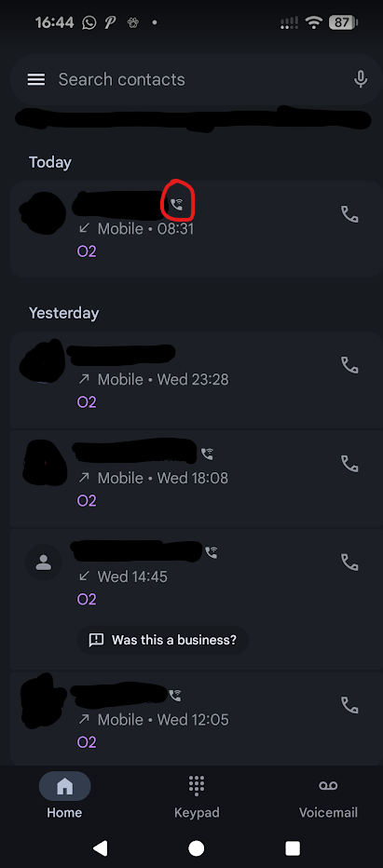Tap the 'Was this a business?' chip
The width and height of the screenshot is (383, 868).
(162, 641)
